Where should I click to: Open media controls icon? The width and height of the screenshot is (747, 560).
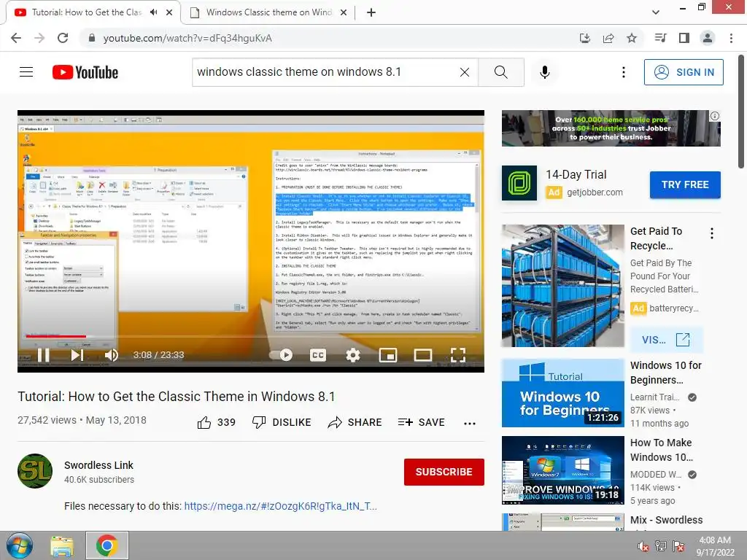[x=660, y=38]
